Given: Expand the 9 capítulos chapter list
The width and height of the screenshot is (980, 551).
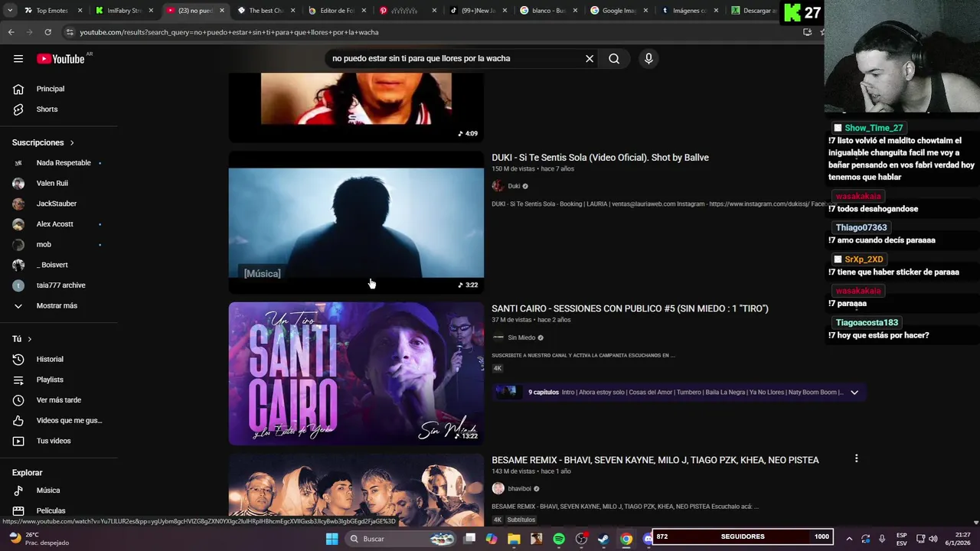Looking at the screenshot, I should click(854, 393).
